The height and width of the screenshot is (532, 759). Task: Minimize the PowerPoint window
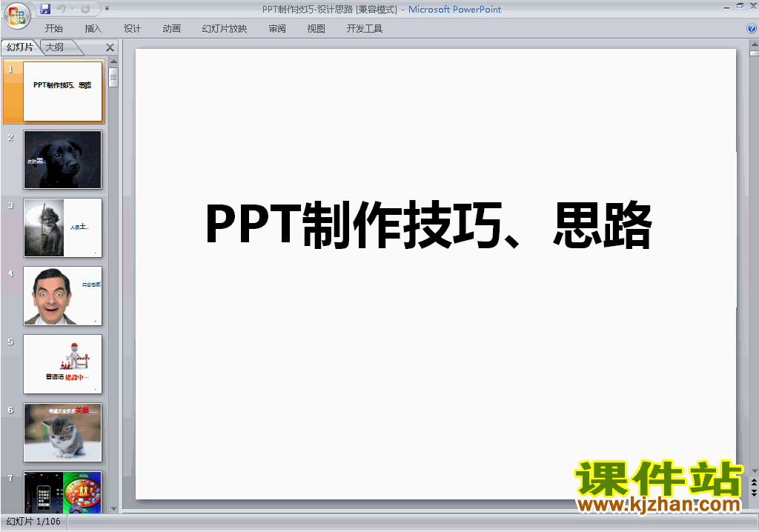tap(726, 7)
